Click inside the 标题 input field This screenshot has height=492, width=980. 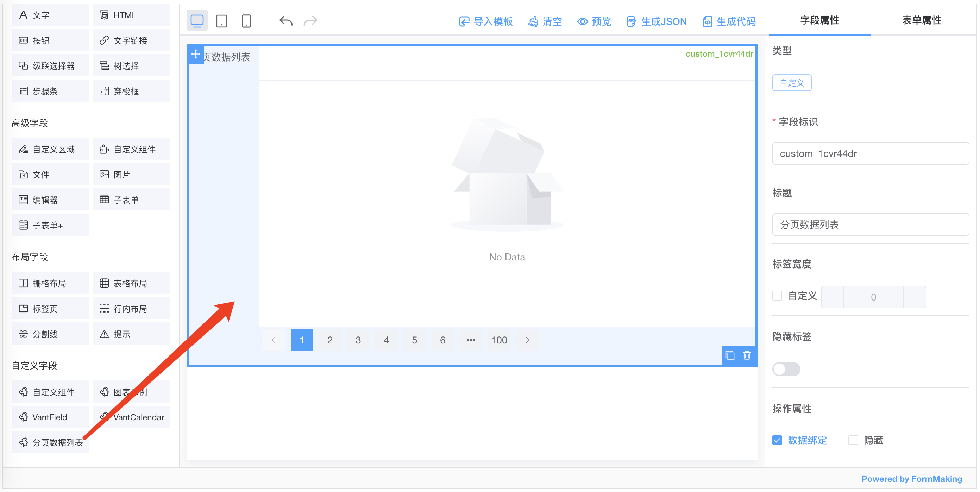(871, 224)
